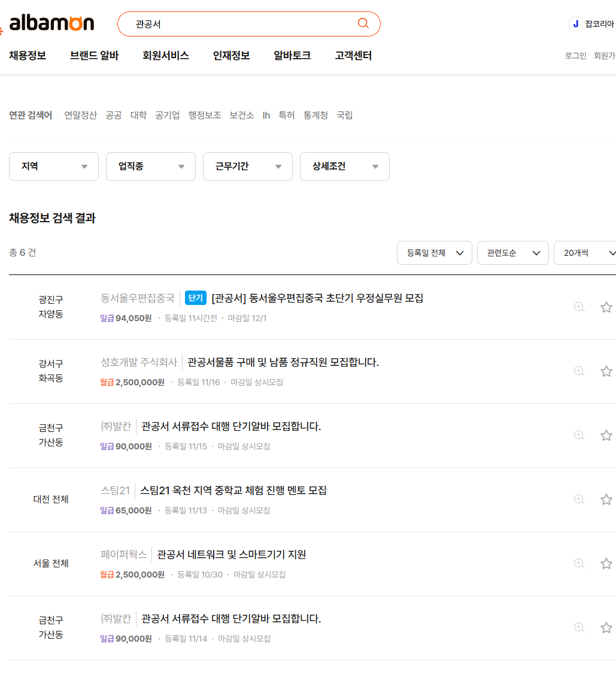
Task: Click company name 동서울우편집중국
Action: coord(138,298)
